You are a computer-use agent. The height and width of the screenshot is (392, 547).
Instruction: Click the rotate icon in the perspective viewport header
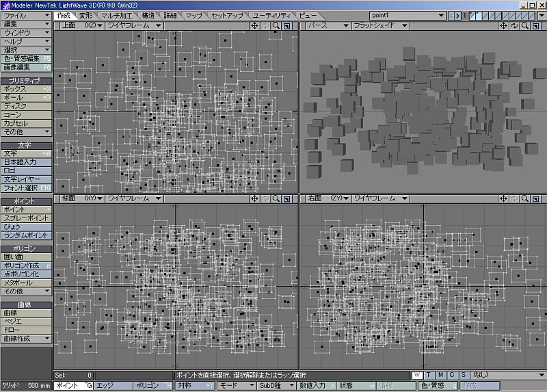click(514, 26)
